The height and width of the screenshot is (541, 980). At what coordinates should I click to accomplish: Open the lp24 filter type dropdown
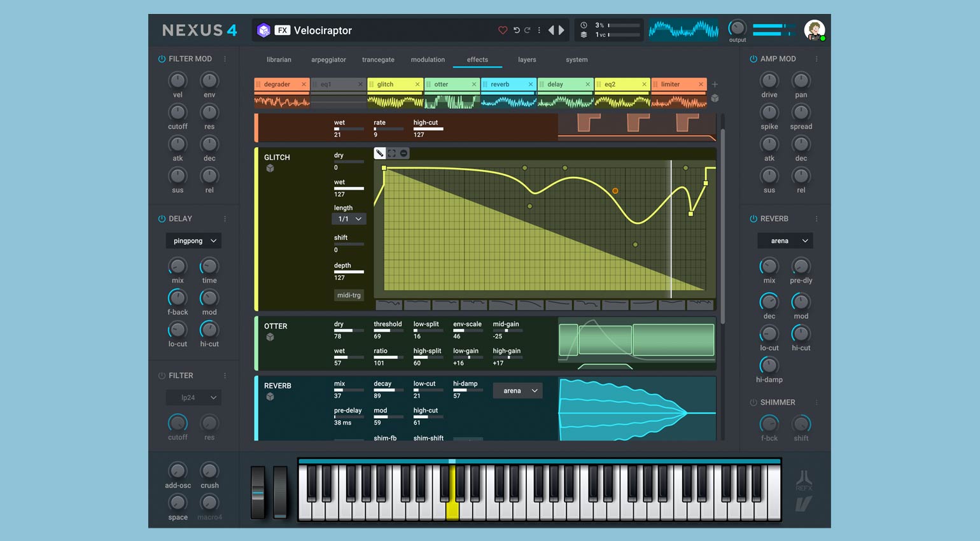[x=193, y=397]
